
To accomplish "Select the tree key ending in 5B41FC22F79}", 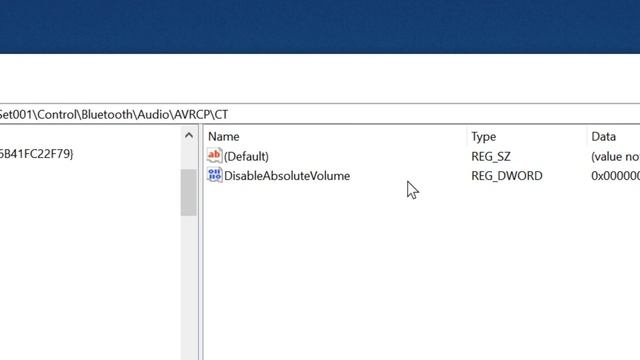I will (x=36, y=154).
